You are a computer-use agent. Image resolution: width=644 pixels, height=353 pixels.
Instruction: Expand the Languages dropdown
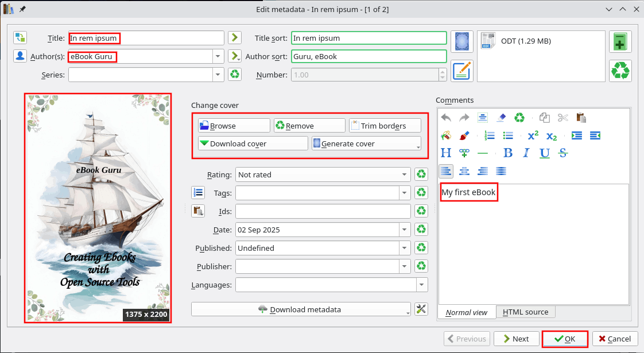click(x=422, y=285)
